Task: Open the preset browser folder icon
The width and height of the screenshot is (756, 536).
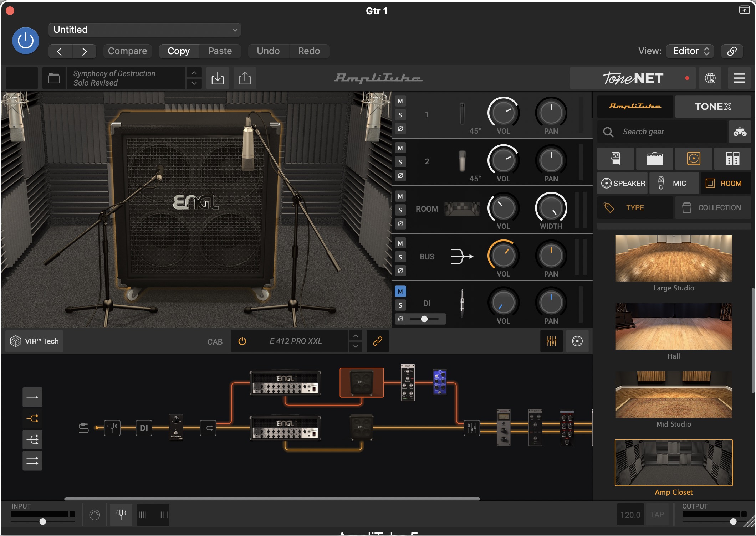Action: pyautogui.click(x=54, y=78)
